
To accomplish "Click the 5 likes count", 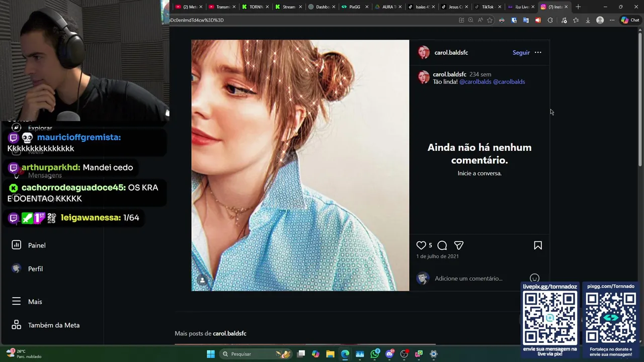I will tap(430, 245).
